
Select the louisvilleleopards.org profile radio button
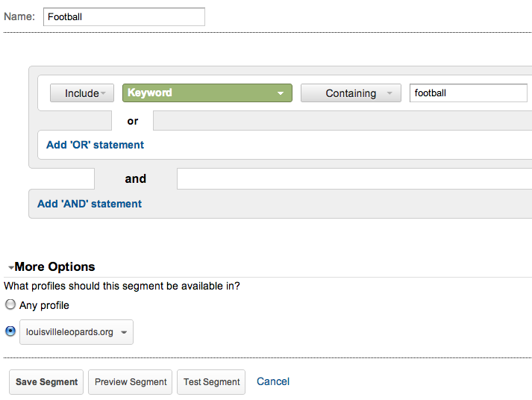pos(10,331)
